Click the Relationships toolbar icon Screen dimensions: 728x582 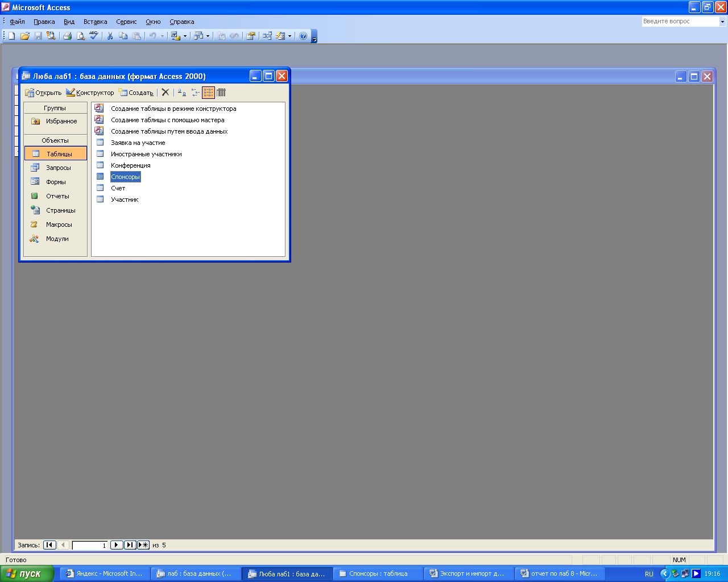tap(267, 36)
